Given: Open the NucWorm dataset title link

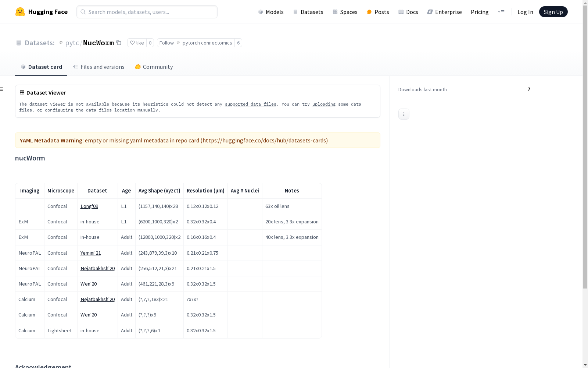Looking at the screenshot, I should tap(98, 43).
